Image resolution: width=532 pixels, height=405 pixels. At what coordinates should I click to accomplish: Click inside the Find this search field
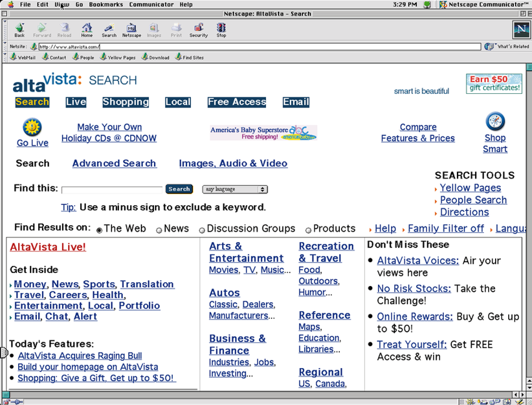pos(112,190)
